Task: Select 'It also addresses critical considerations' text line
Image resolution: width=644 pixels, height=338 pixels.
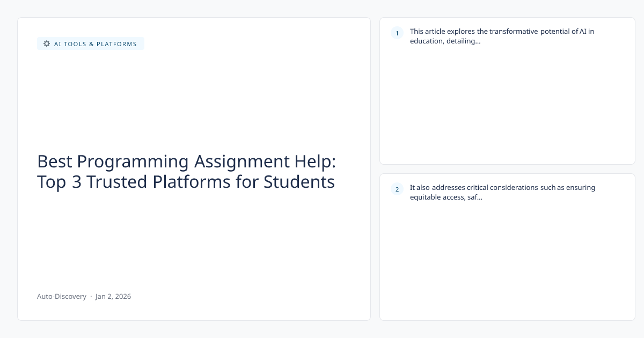Action: tap(502, 187)
